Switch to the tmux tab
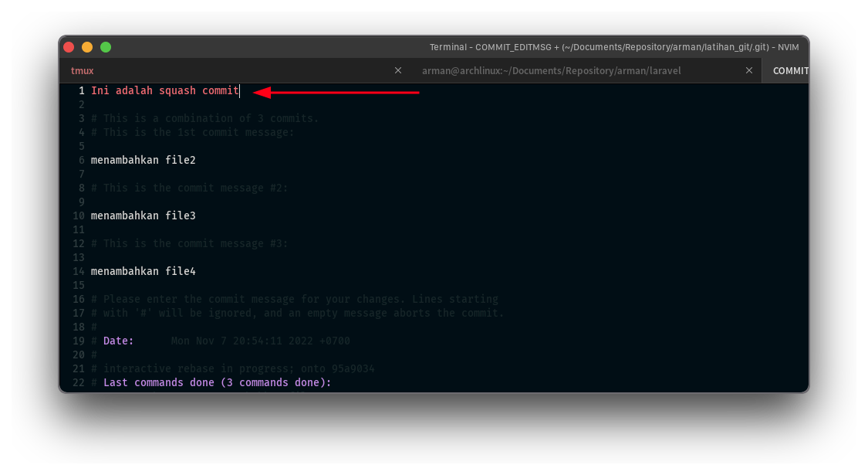868x475 pixels. 83,70
